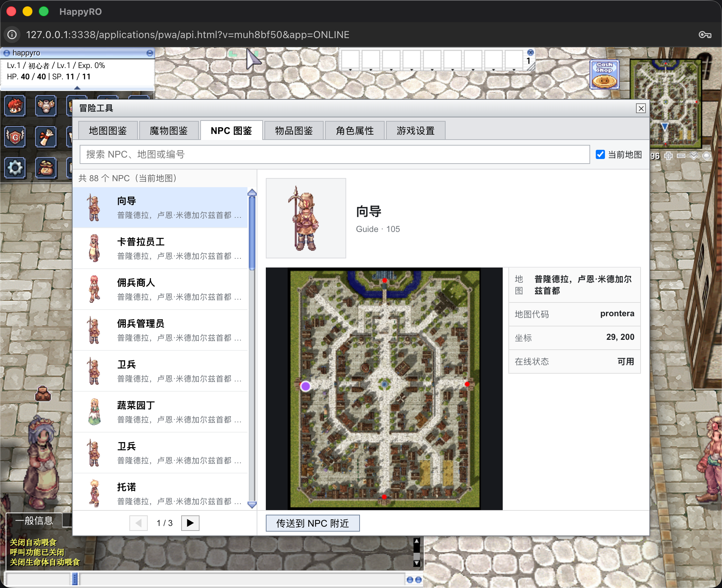
Task: Open the Cash Shop icon
Action: [604, 74]
